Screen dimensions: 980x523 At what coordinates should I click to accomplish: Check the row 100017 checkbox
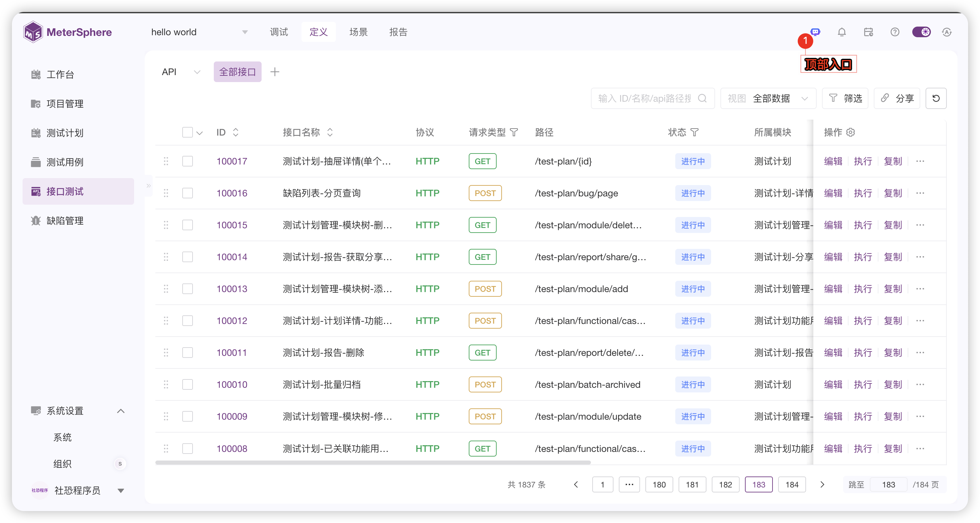point(187,161)
